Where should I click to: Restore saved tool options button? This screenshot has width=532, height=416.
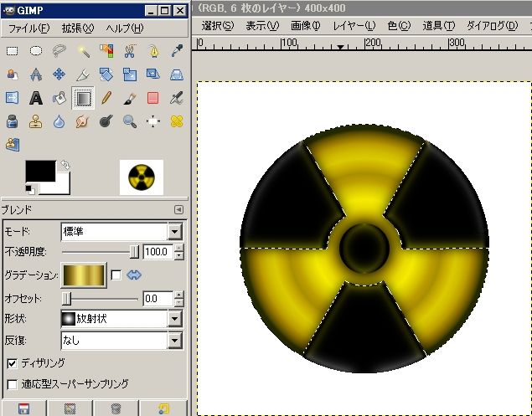tap(70, 408)
